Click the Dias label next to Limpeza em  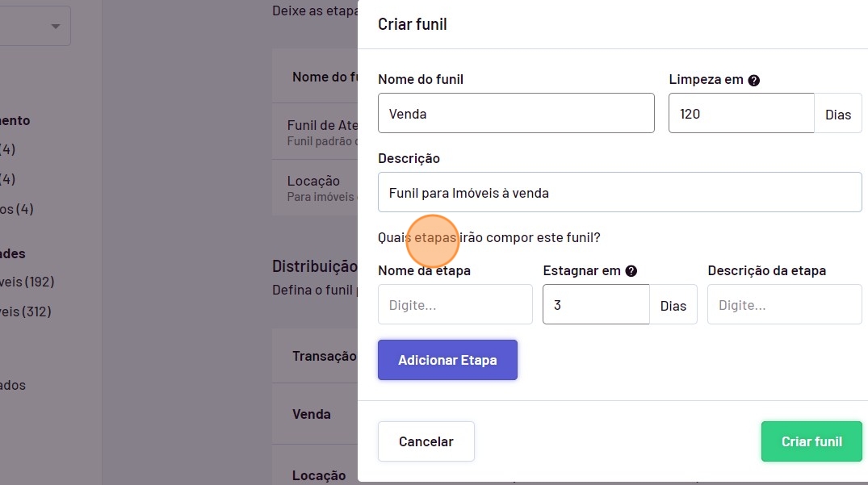(837, 115)
